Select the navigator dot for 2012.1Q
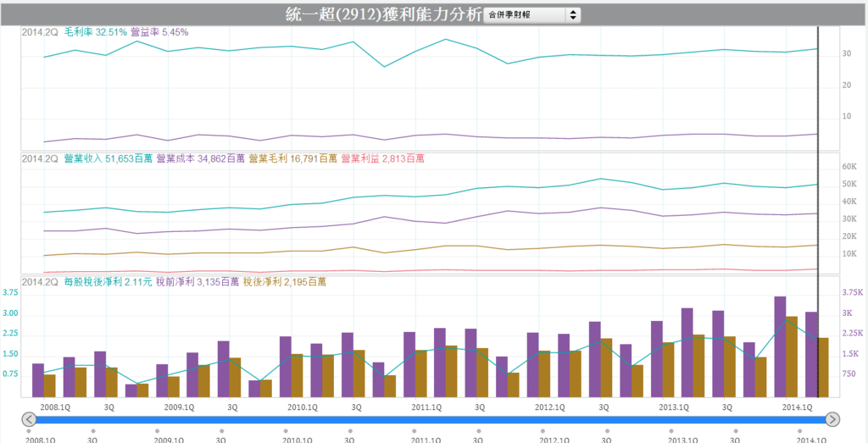The image size is (868, 443). pyautogui.click(x=542, y=431)
